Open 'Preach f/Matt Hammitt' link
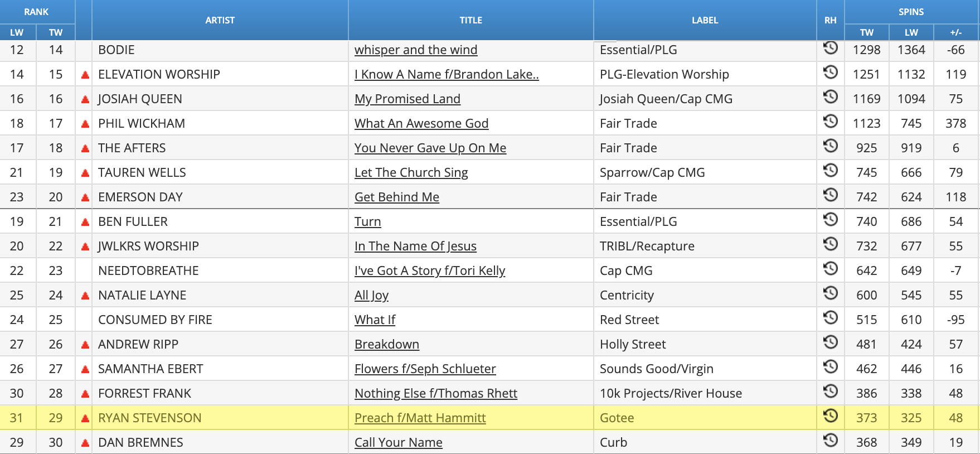 click(420, 418)
